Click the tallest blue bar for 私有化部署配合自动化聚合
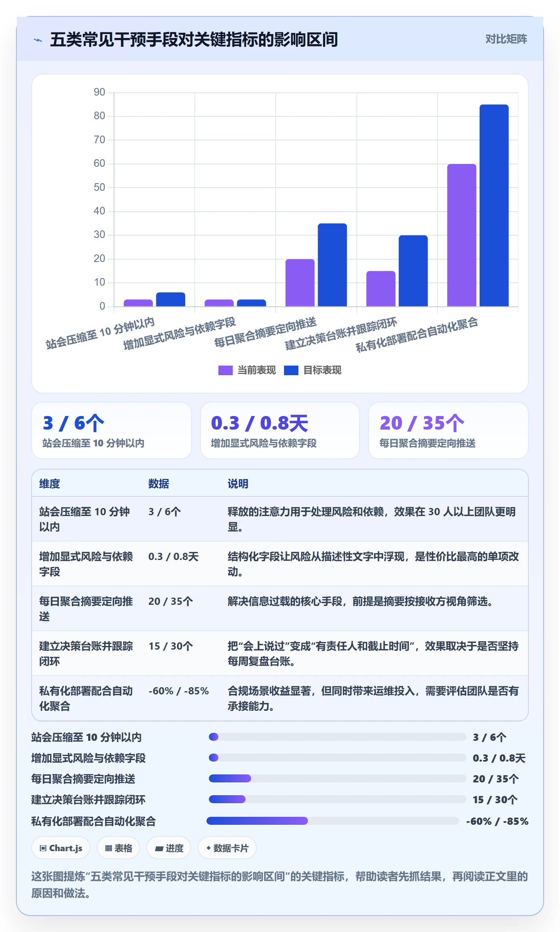The image size is (560, 932). tap(494, 206)
